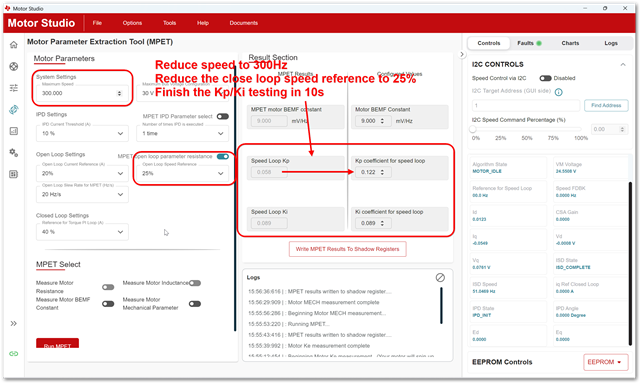Adjust Motor BEMF Constant stepper
Screen dimensions: 640x383
coord(382,121)
